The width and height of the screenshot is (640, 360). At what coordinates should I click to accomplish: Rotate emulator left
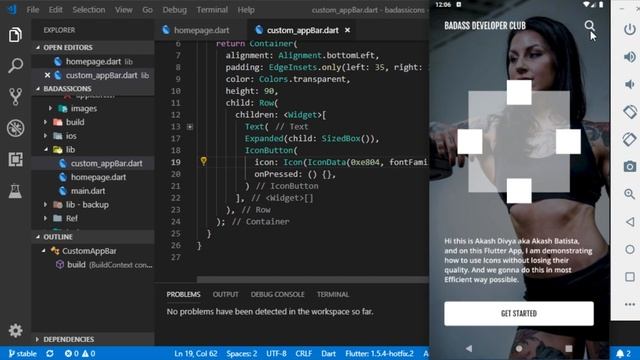629,111
